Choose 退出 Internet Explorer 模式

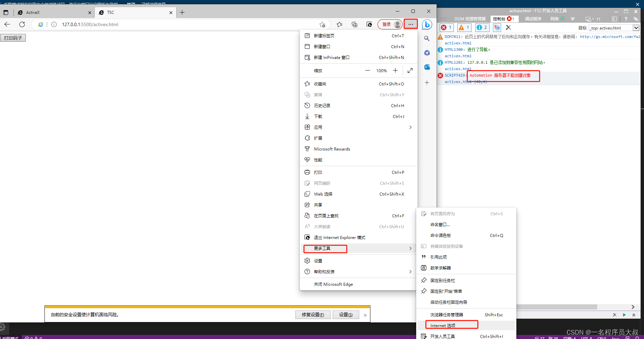pos(358,237)
